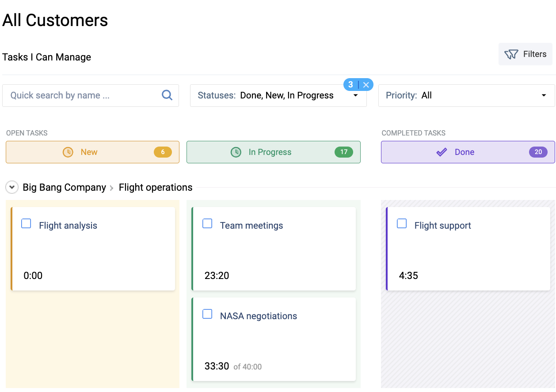Screen dimensions: 556x392
Task: Check the Flight analysis task checkbox
Action: (x=26, y=224)
